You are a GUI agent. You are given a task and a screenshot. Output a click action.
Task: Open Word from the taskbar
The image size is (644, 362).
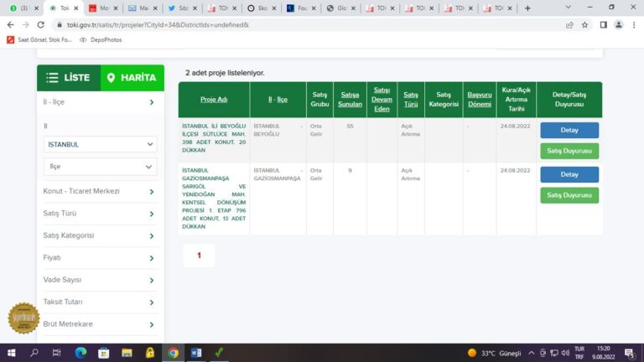[195, 353]
